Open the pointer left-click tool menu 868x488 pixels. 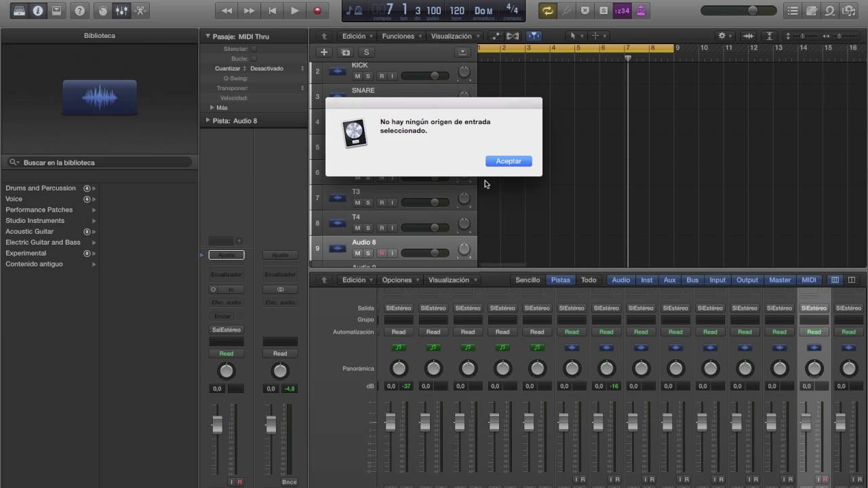(576, 36)
